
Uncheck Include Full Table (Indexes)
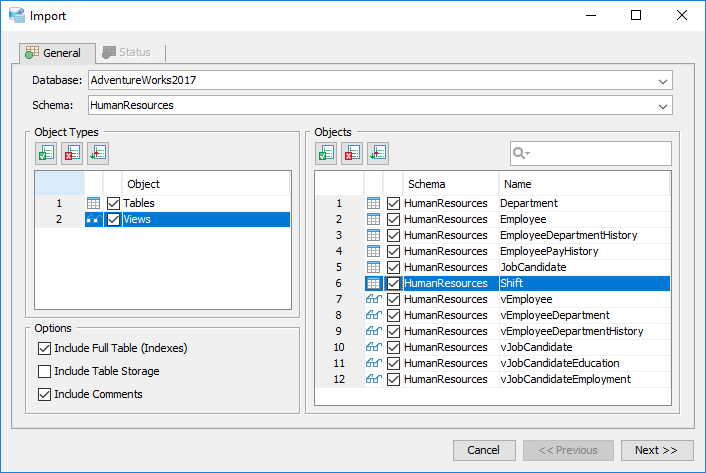coord(44,349)
